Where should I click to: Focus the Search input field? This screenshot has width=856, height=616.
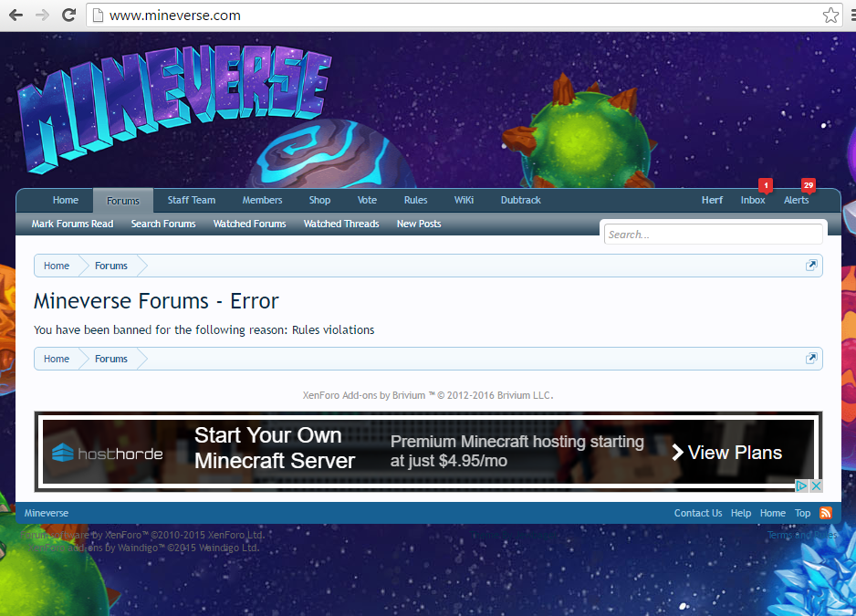pyautogui.click(x=713, y=235)
